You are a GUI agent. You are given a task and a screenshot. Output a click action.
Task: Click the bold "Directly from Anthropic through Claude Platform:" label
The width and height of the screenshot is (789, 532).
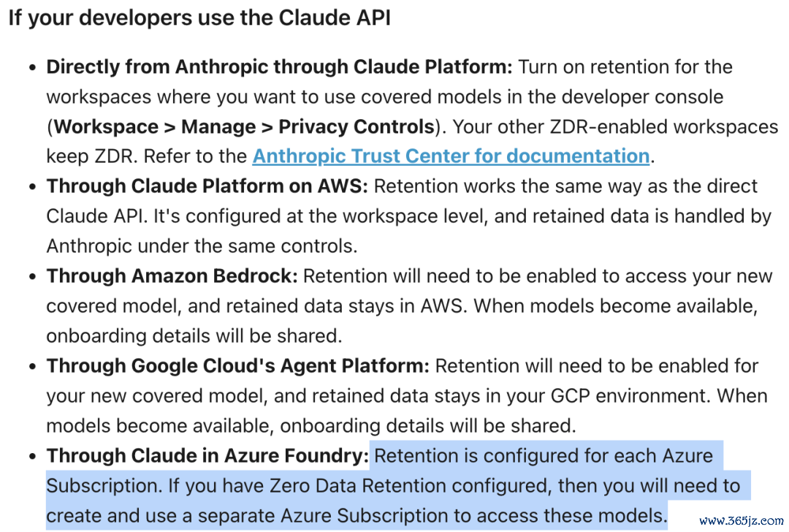point(279,66)
